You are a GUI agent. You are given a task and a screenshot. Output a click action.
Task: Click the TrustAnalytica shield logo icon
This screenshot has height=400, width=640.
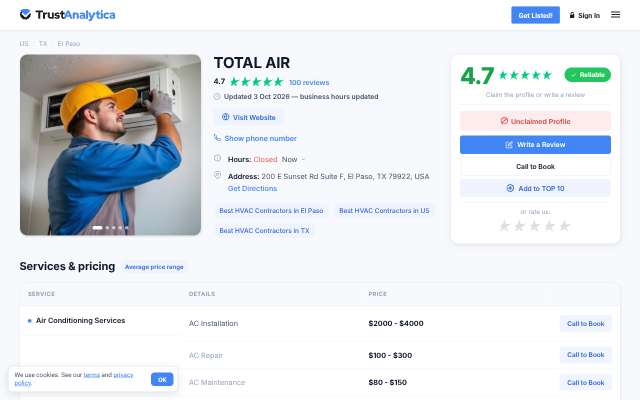click(25, 14)
